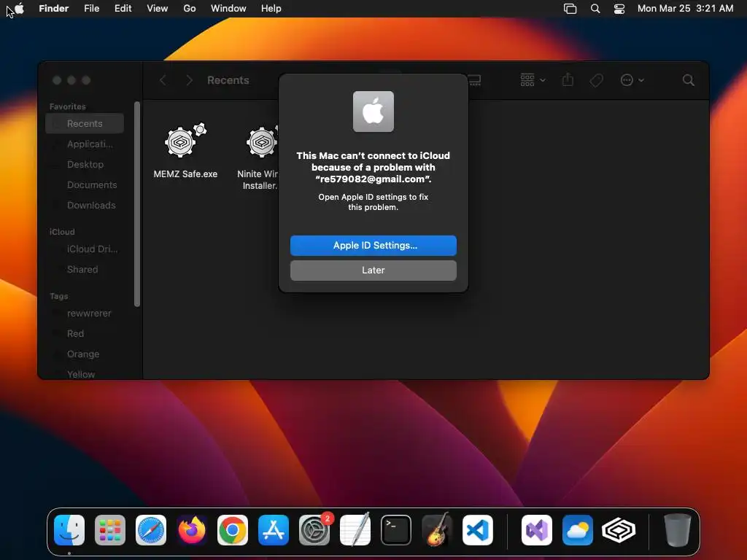Screen dimensions: 747x560
Task: Open Stage Manager icon in menu bar
Action: point(570,8)
